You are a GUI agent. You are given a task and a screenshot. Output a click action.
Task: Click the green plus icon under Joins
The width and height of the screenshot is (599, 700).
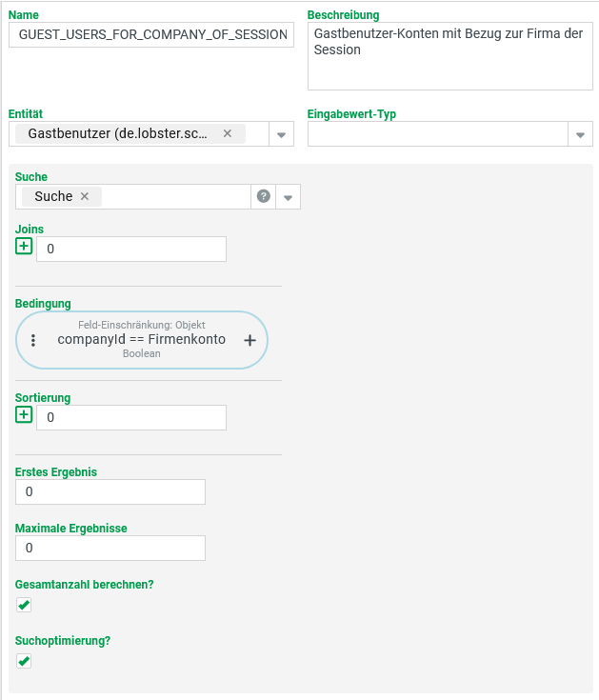click(x=24, y=247)
